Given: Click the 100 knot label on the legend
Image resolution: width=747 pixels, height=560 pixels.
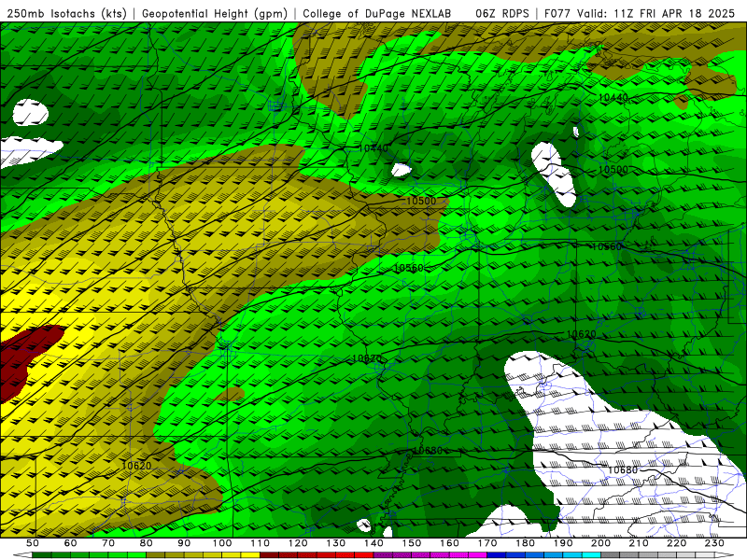Looking at the screenshot, I should (222, 543).
